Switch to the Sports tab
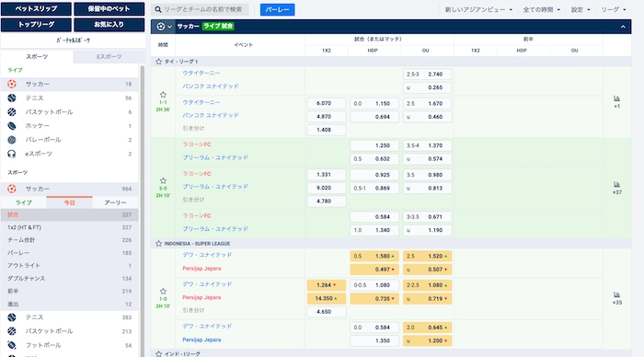Image resolution: width=644 pixels, height=357 pixels. [x=37, y=57]
